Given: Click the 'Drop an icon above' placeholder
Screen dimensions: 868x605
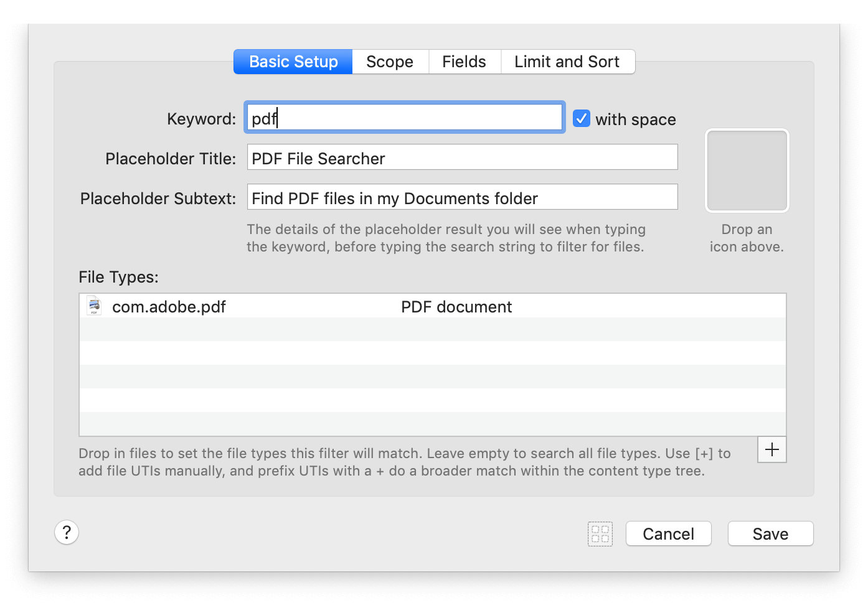Looking at the screenshot, I should (746, 238).
